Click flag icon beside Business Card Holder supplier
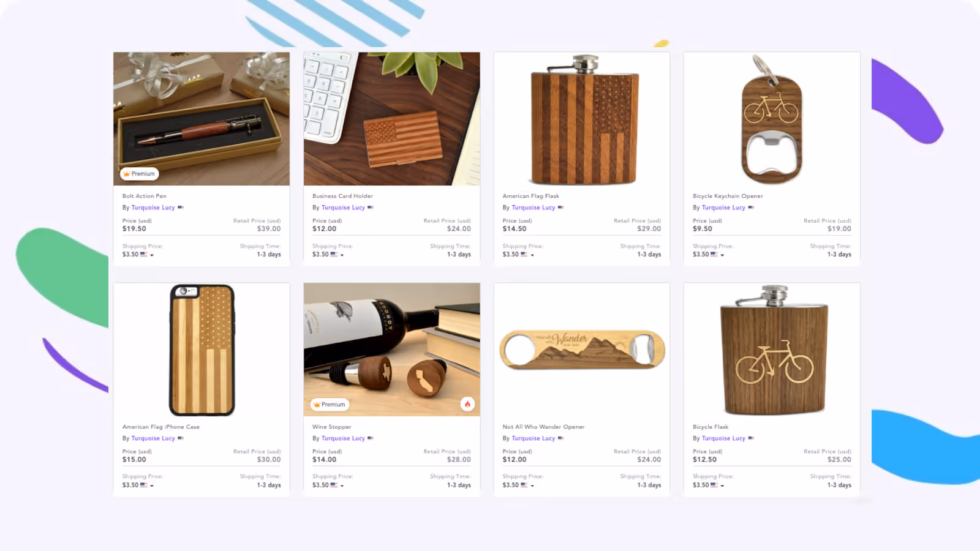The height and width of the screenshot is (551, 980). coord(371,208)
